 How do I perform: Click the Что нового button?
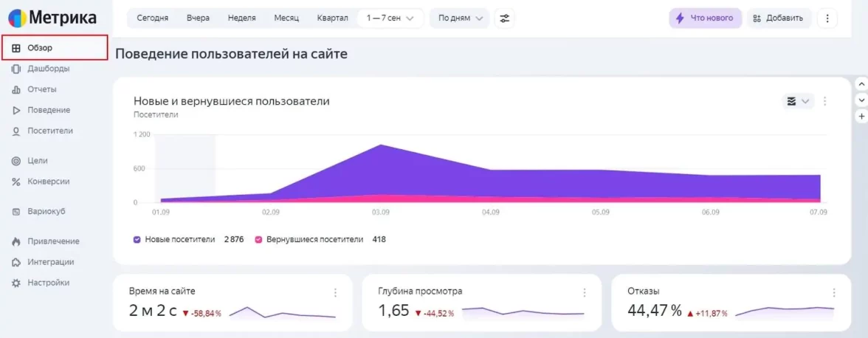(706, 18)
